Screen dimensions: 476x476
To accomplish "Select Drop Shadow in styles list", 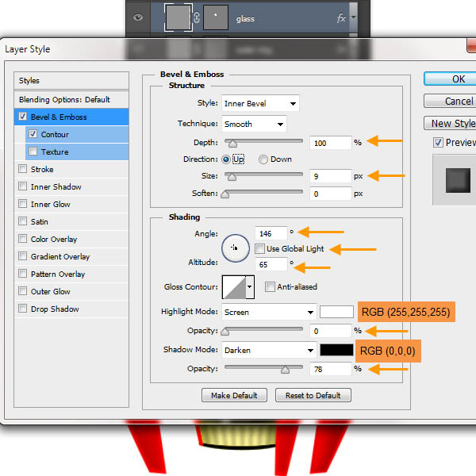I will pos(54,309).
